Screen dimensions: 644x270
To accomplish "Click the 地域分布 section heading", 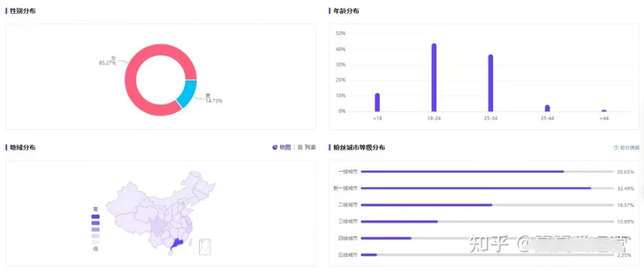I will [x=23, y=147].
